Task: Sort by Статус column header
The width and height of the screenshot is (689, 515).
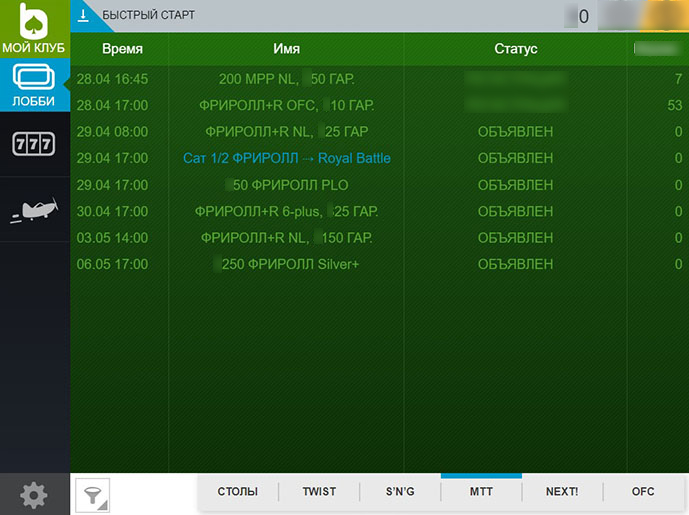Action: 515,49
